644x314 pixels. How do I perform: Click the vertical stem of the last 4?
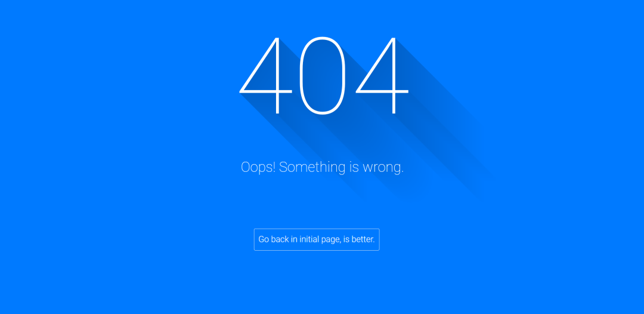coord(394,75)
